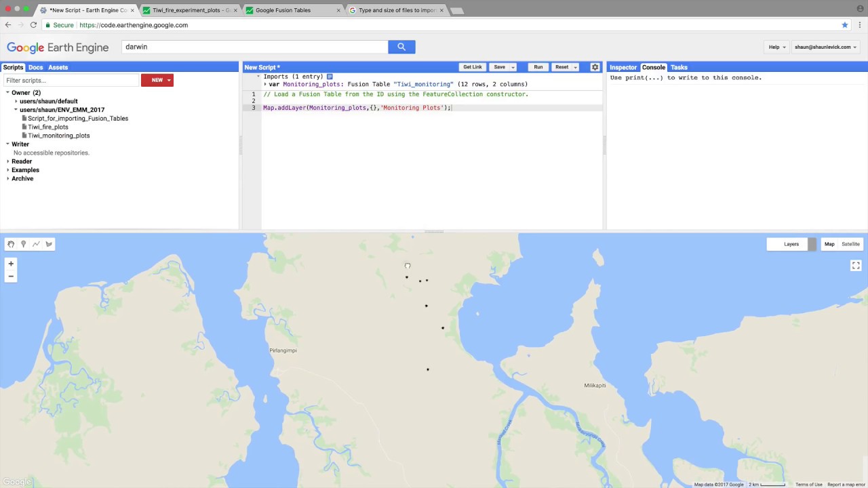Click the Save button
This screenshot has width=868, height=488.
click(x=499, y=67)
